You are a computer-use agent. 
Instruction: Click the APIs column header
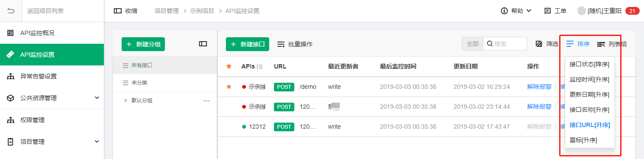[x=252, y=66]
